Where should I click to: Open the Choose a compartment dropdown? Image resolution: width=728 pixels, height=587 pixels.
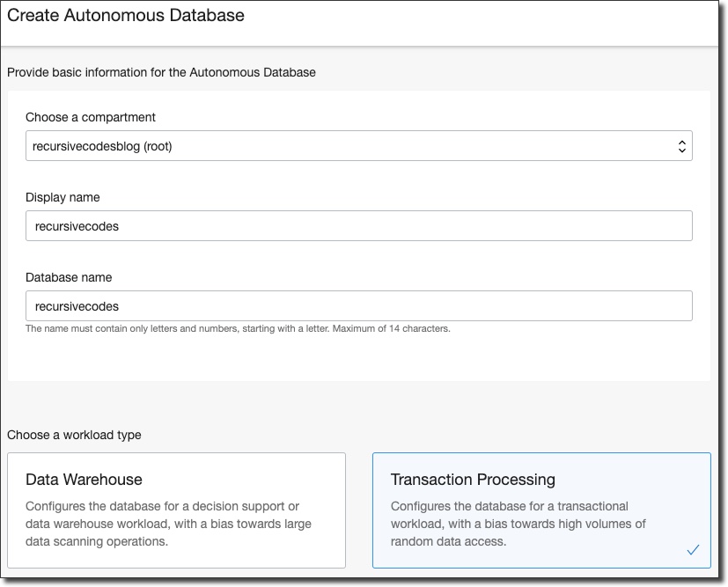(x=358, y=146)
